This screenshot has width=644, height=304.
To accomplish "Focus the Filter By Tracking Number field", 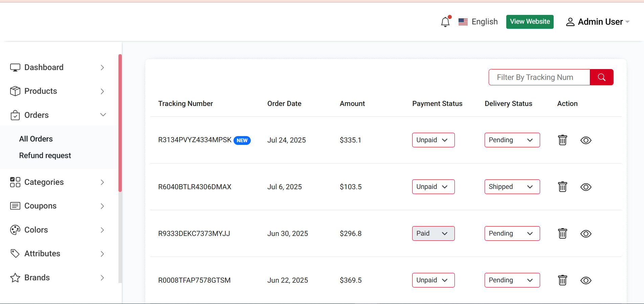I will pyautogui.click(x=539, y=77).
